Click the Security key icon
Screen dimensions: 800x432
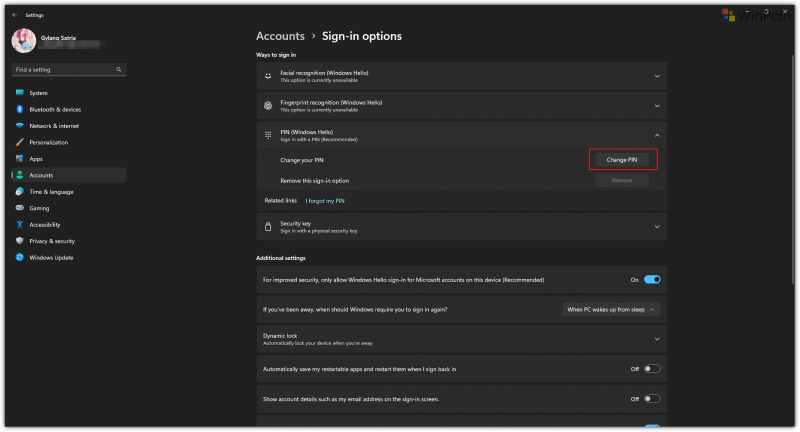tap(268, 226)
